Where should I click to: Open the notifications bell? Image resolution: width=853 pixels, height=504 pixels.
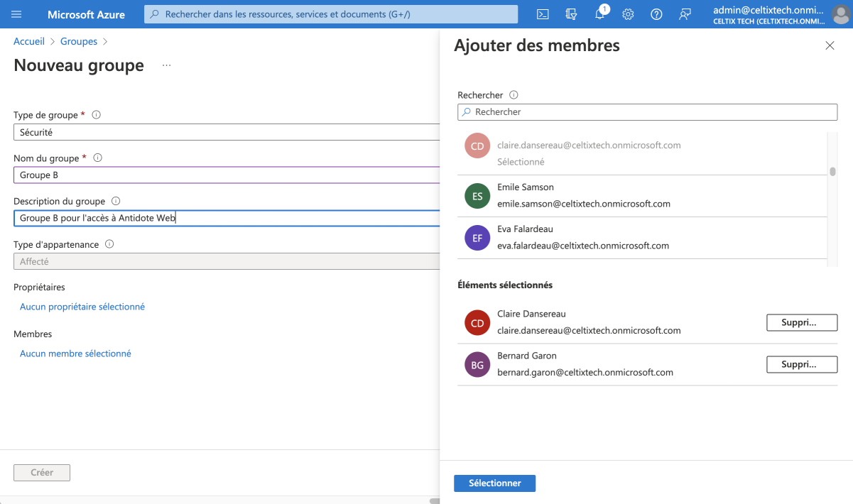(599, 14)
